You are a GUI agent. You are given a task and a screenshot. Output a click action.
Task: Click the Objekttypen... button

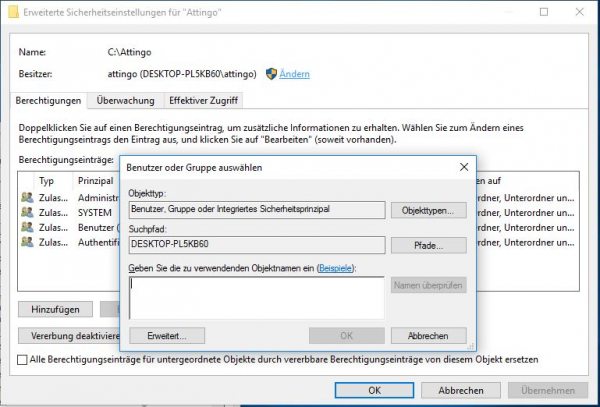coord(428,211)
